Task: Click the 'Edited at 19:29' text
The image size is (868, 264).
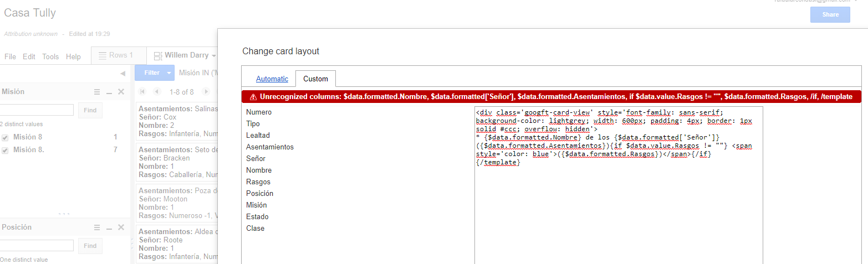Action: 89,34
